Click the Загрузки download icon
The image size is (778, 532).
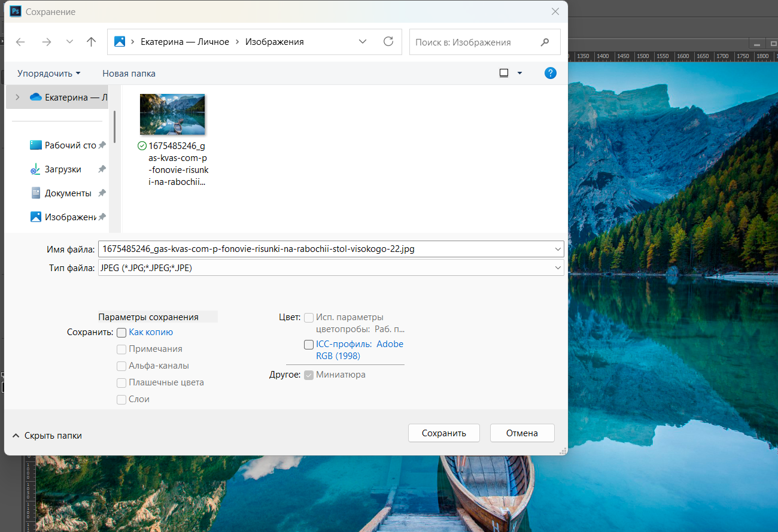coord(35,169)
